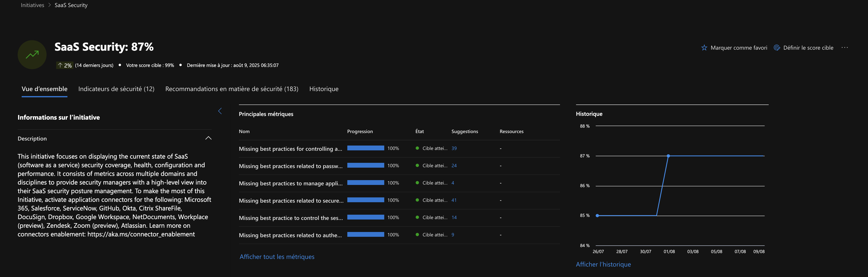Image resolution: width=868 pixels, height=277 pixels.
Task: Click Afficher tout les métriques link
Action: (x=277, y=257)
